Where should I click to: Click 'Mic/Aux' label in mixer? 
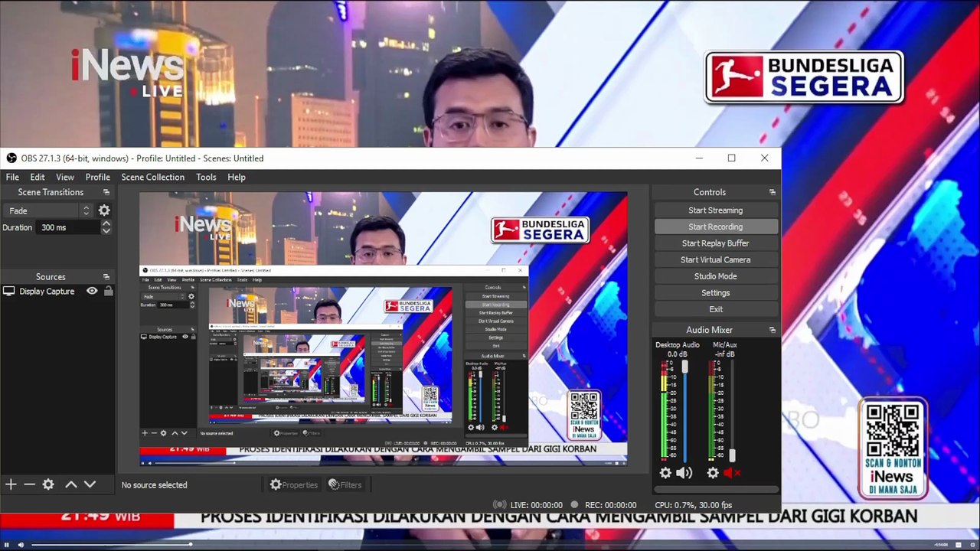pos(724,345)
